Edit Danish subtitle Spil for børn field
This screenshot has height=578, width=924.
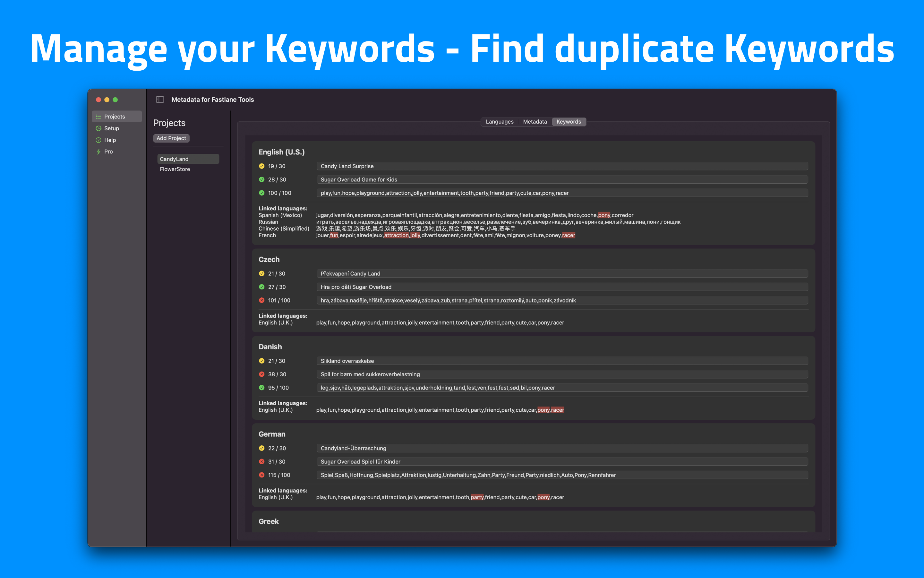point(562,374)
